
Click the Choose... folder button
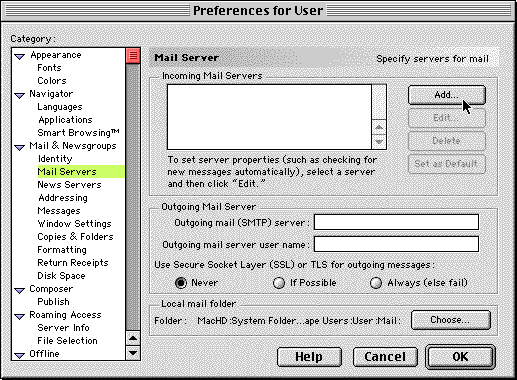tap(451, 320)
